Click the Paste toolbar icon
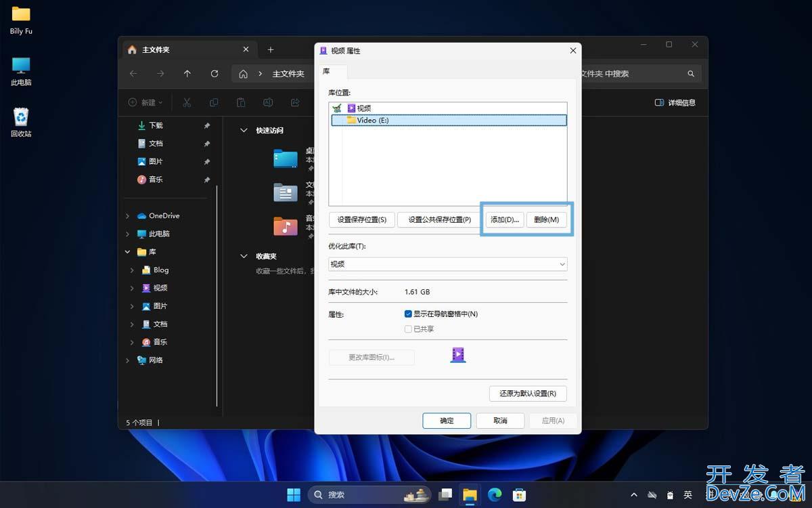The width and height of the screenshot is (812, 508). 241,103
